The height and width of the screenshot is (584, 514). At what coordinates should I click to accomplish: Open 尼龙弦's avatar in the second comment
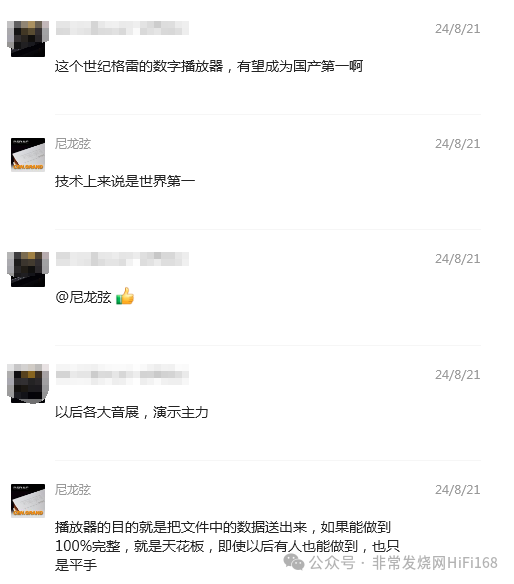[x=28, y=155]
